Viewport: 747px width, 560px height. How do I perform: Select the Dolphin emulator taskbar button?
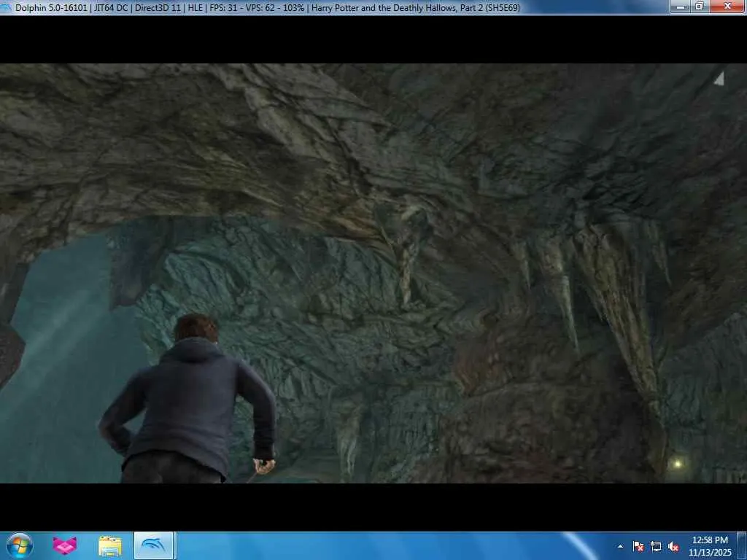153,545
